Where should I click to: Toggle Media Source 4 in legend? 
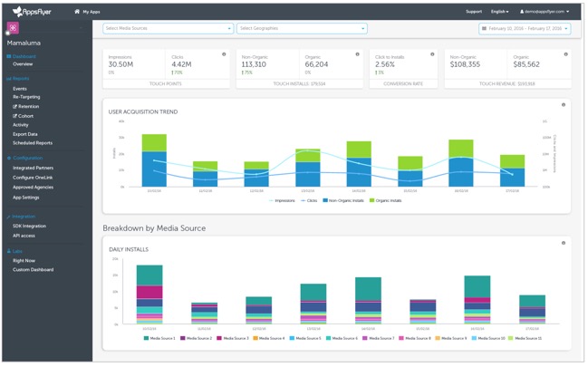[x=269, y=339]
